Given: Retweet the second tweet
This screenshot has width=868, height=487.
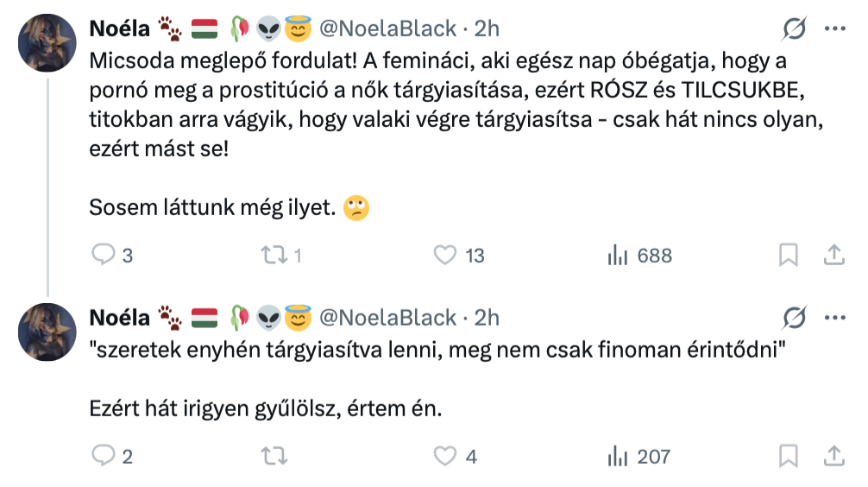Looking at the screenshot, I should point(272,456).
